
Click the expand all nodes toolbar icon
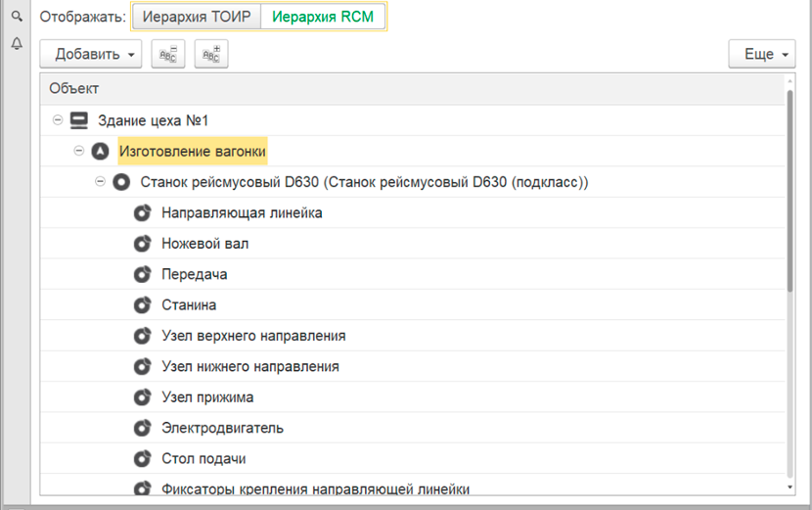click(x=211, y=54)
